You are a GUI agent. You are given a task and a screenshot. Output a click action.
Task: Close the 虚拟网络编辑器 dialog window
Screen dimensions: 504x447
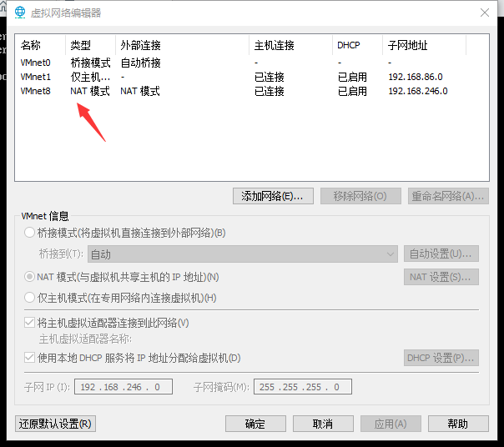click(485, 13)
